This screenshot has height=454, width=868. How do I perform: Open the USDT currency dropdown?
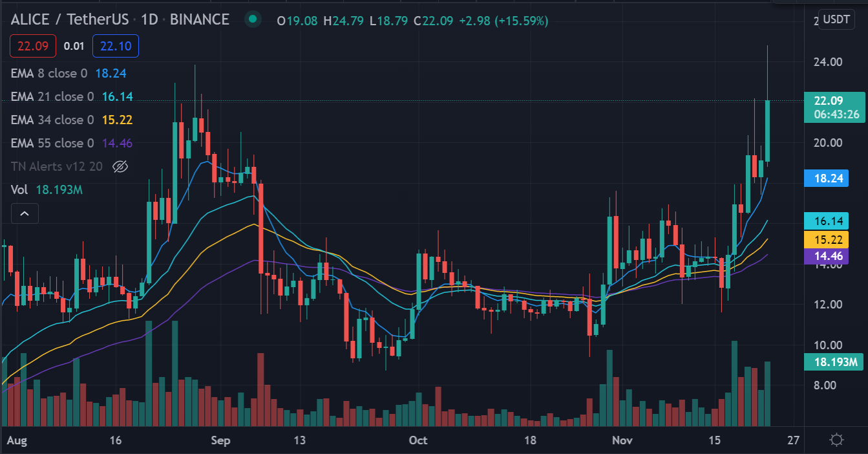coord(836,19)
